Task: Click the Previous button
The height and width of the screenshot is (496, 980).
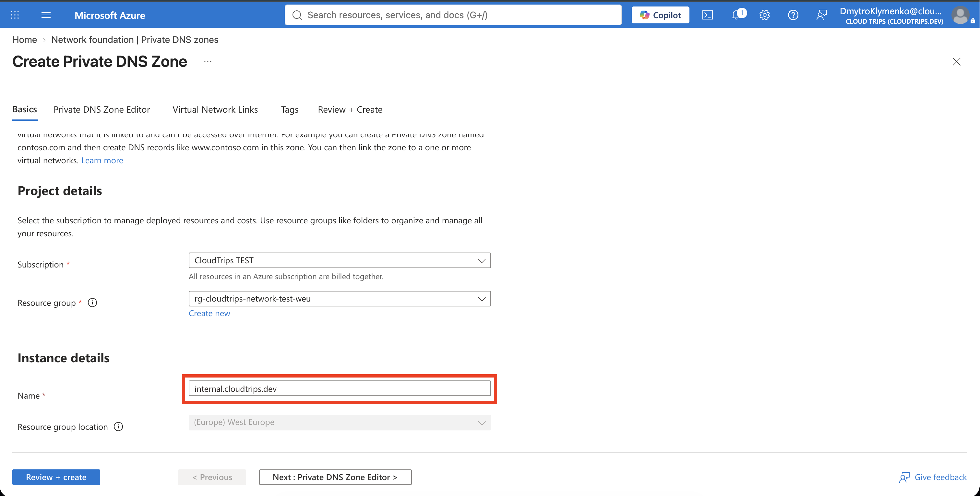Action: [x=212, y=477]
